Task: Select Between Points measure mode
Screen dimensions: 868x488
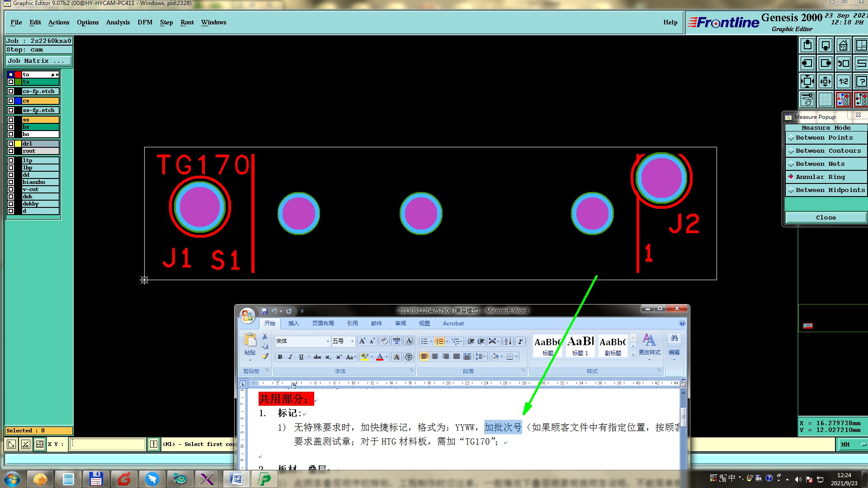Action: pos(824,138)
